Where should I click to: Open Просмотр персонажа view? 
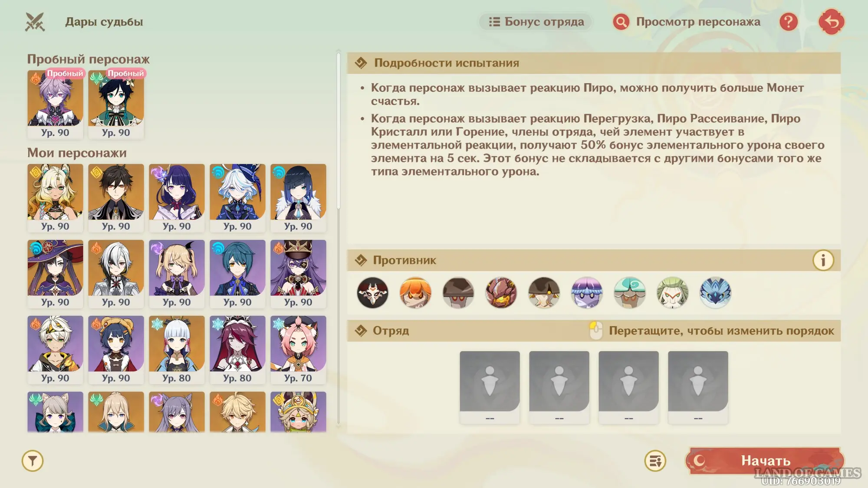coord(687,22)
